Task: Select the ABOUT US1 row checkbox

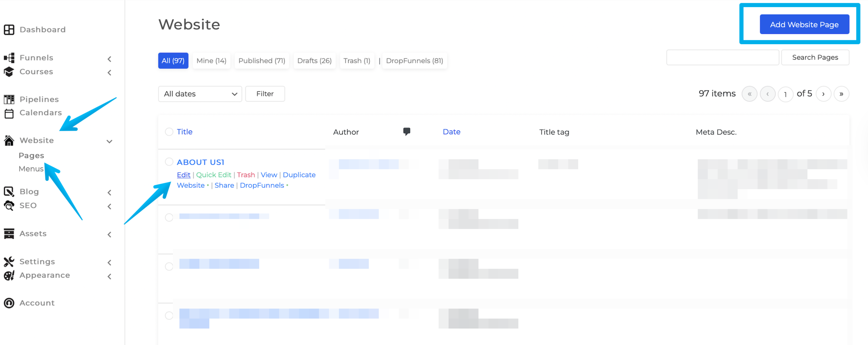Action: click(169, 162)
